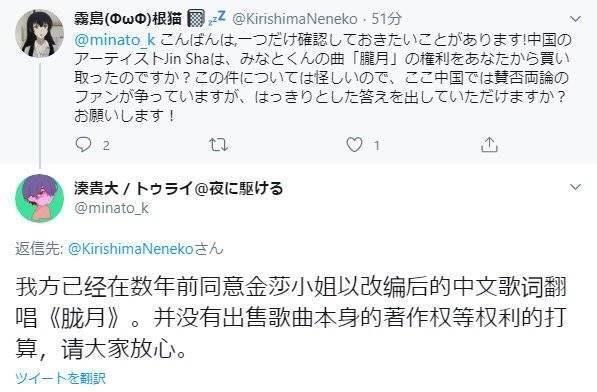This screenshot has height=392, width=597.
Task: Click the like count number 1
Action: pos(377,145)
